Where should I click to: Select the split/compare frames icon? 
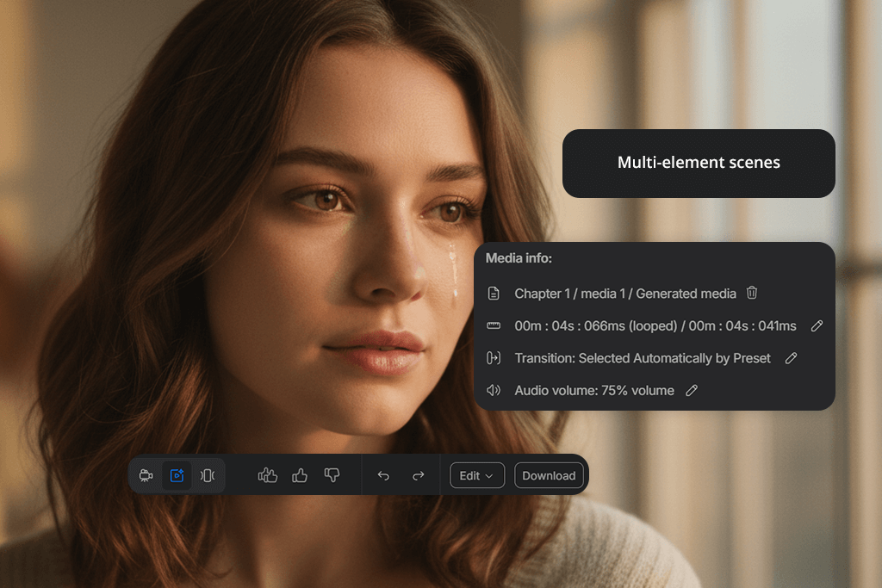pos(208,475)
